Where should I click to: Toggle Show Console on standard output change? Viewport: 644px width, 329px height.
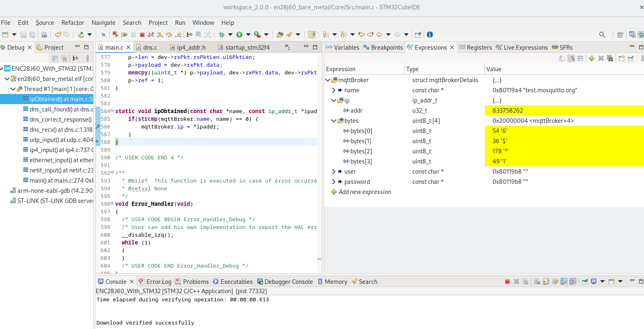[564, 281]
